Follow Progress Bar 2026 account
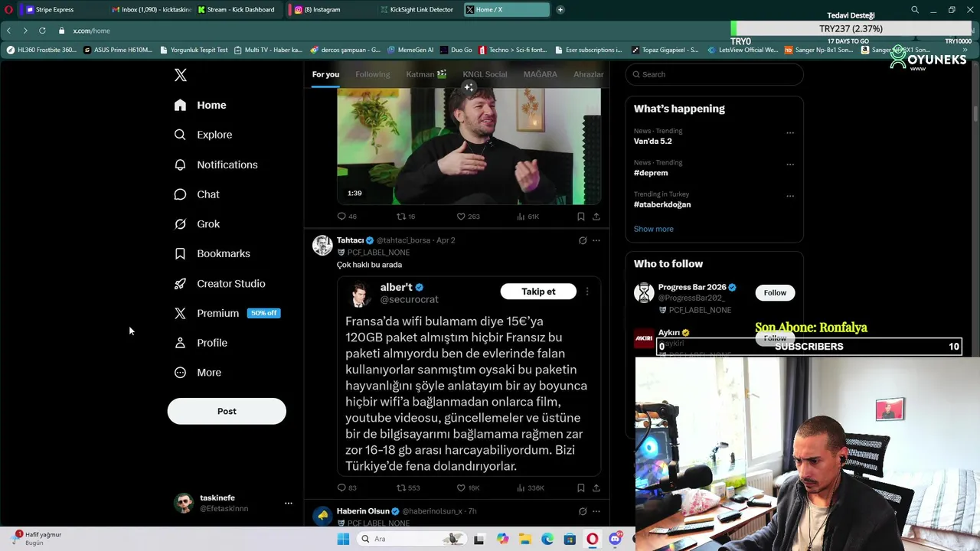The height and width of the screenshot is (551, 980). pos(775,292)
